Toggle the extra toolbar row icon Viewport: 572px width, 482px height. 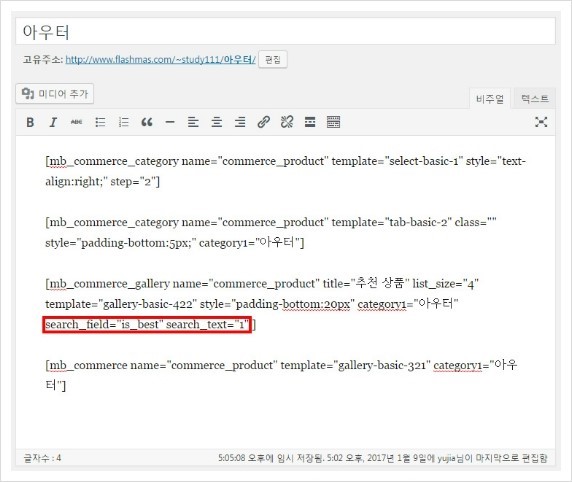click(333, 122)
